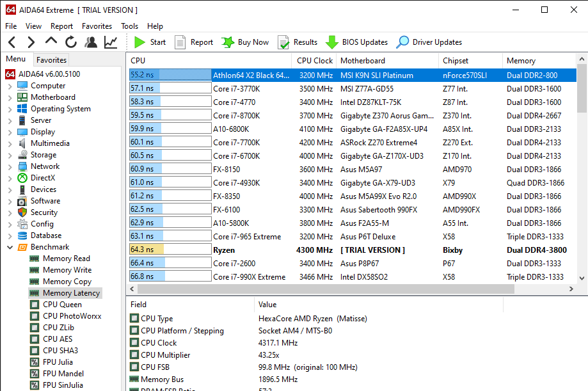Select the Core i7-3770K result row
This screenshot has width=588, height=391.
pos(353,88)
